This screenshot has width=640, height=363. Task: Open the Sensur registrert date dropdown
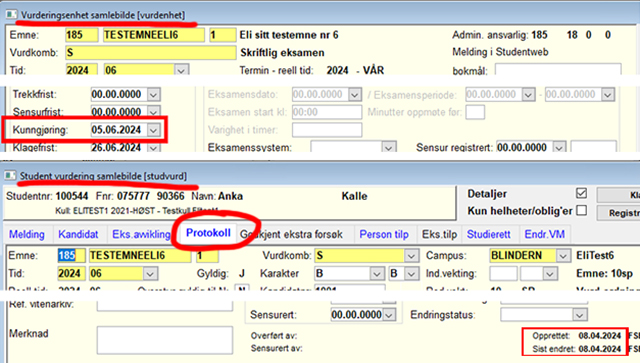tap(559, 147)
